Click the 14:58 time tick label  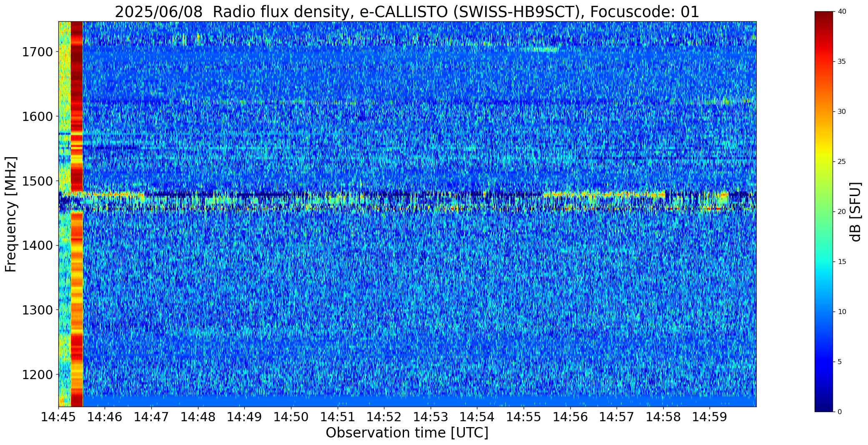(x=663, y=417)
